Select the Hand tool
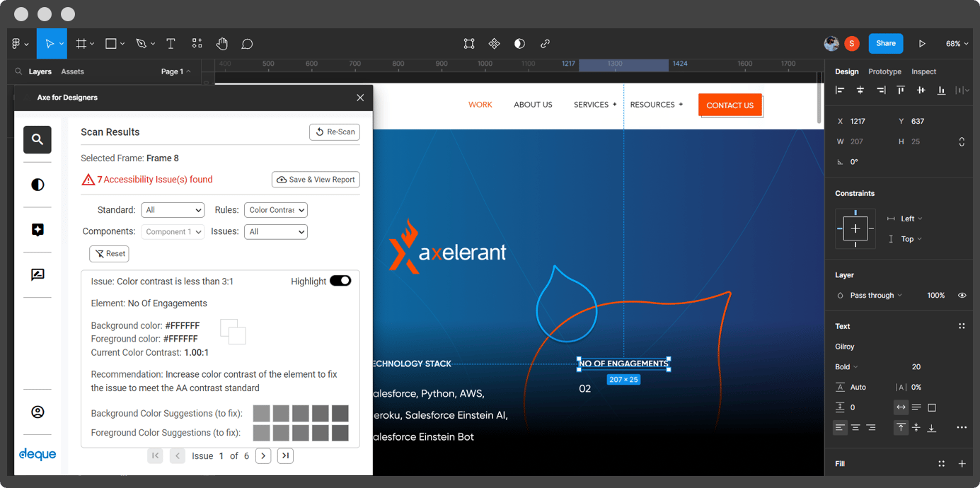This screenshot has height=488, width=980. point(222,44)
